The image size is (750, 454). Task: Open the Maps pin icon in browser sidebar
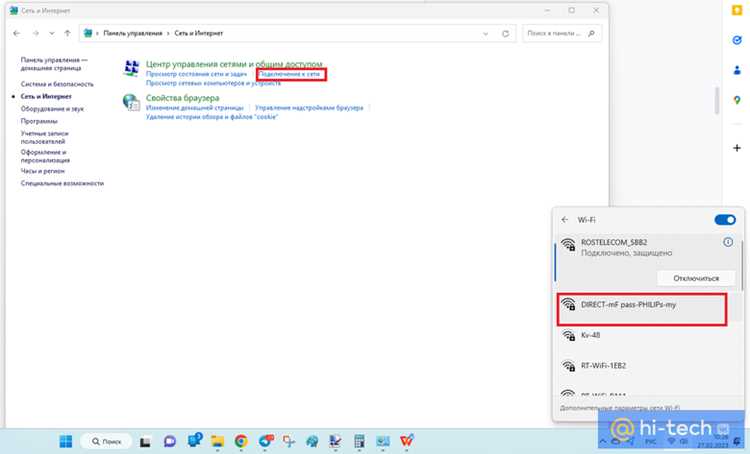click(x=737, y=100)
